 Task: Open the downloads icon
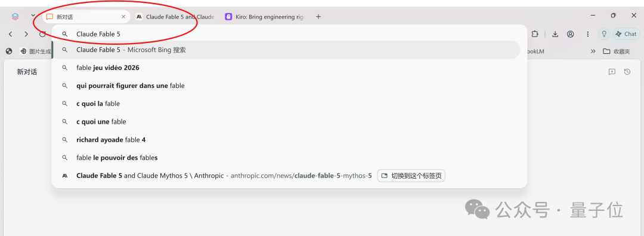pyautogui.click(x=555, y=34)
